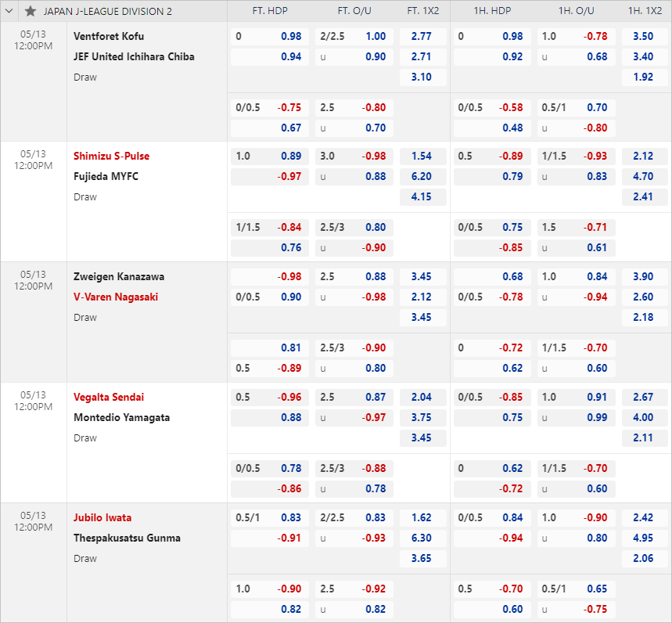Select the FT. O/U column header

click(x=354, y=11)
